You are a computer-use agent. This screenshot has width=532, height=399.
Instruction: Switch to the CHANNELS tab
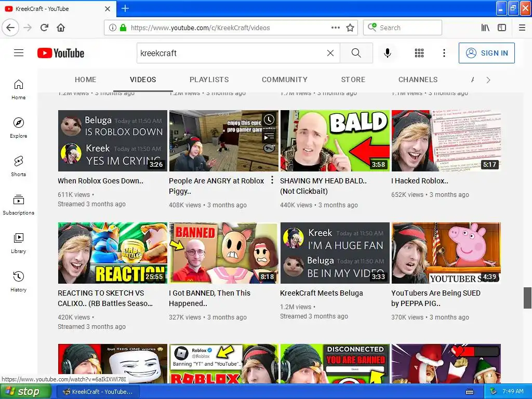418,79
